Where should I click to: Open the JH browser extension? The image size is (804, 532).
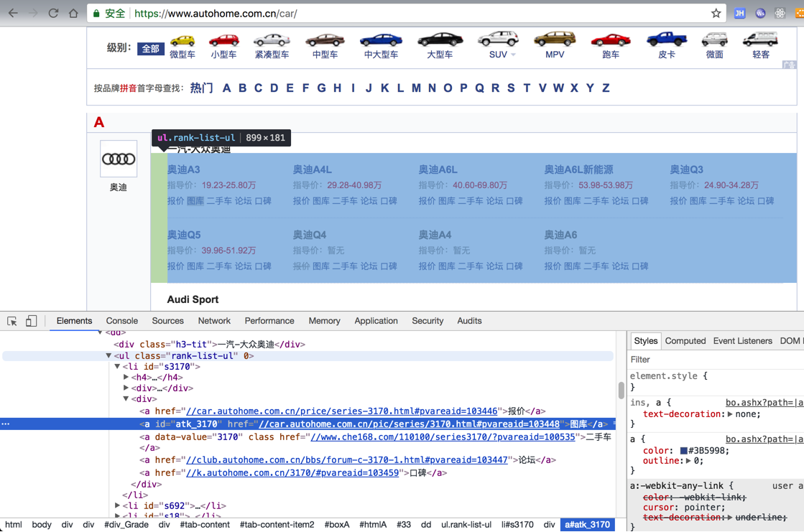pos(739,14)
